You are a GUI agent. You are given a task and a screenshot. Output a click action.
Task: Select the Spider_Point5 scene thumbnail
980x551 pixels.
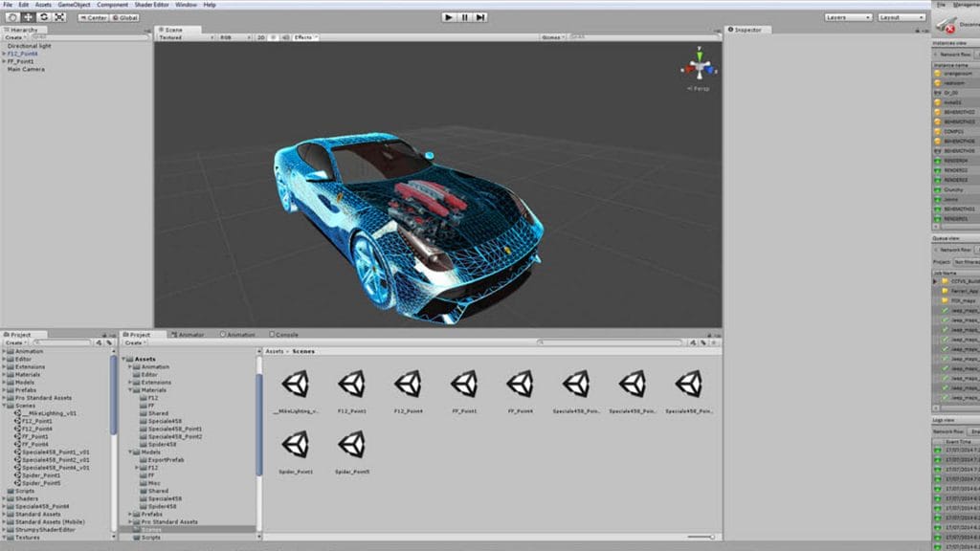click(x=351, y=446)
